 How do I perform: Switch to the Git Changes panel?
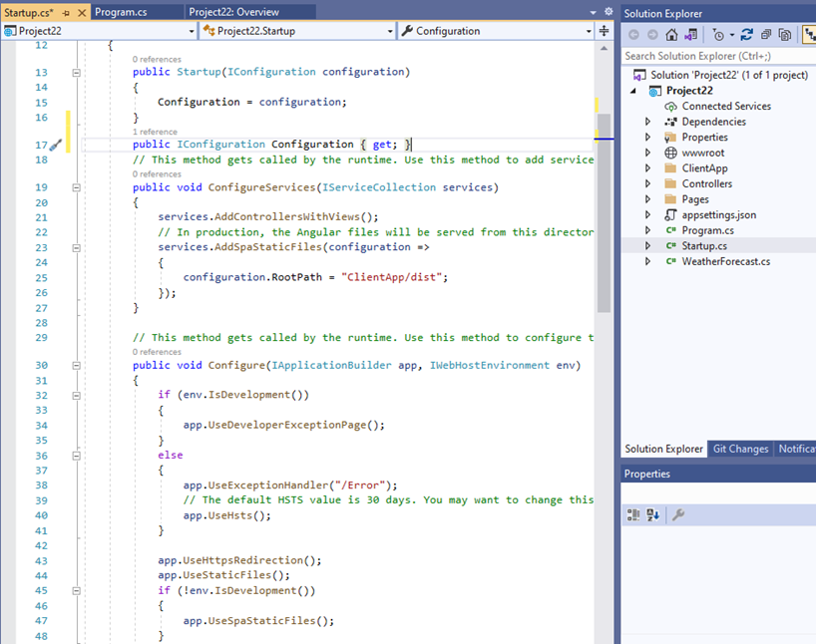pyautogui.click(x=740, y=449)
